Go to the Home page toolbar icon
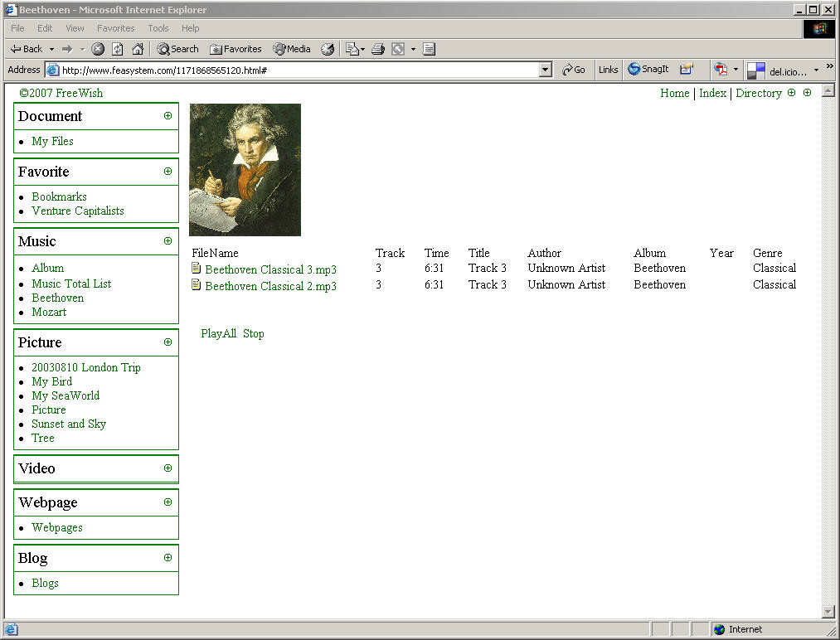Viewport: 840px width, 640px height. pyautogui.click(x=138, y=49)
